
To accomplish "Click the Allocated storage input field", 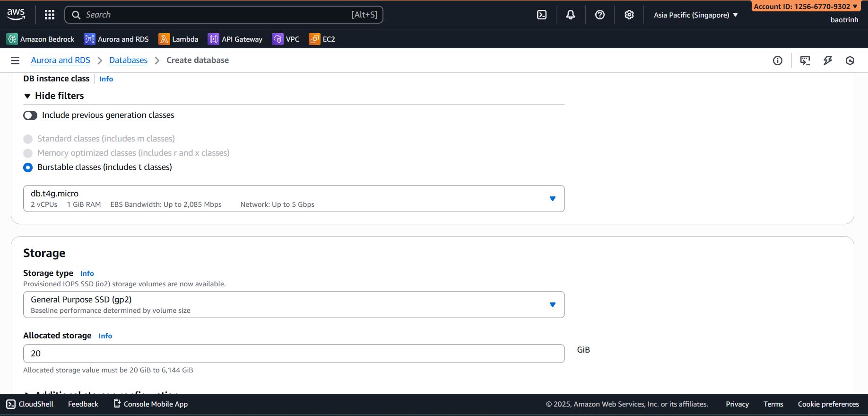I will [x=294, y=354].
